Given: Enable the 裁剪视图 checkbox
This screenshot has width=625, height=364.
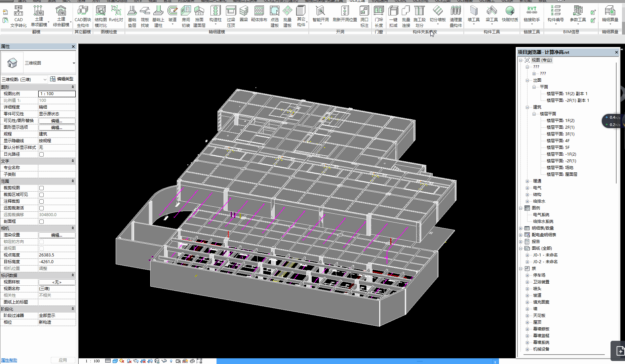Looking at the screenshot, I should coord(42,188).
